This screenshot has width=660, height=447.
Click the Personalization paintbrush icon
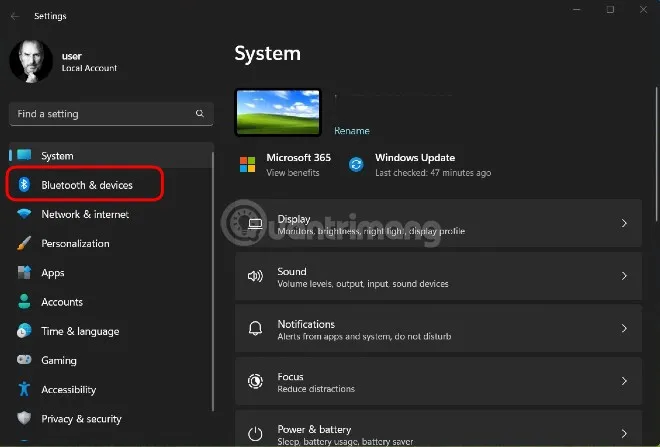point(23,244)
